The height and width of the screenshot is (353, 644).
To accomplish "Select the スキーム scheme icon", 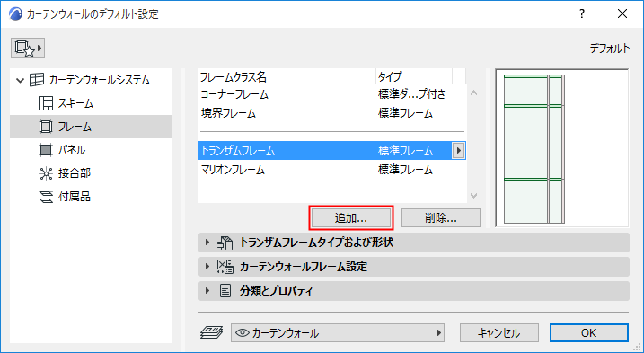I will coord(46,103).
